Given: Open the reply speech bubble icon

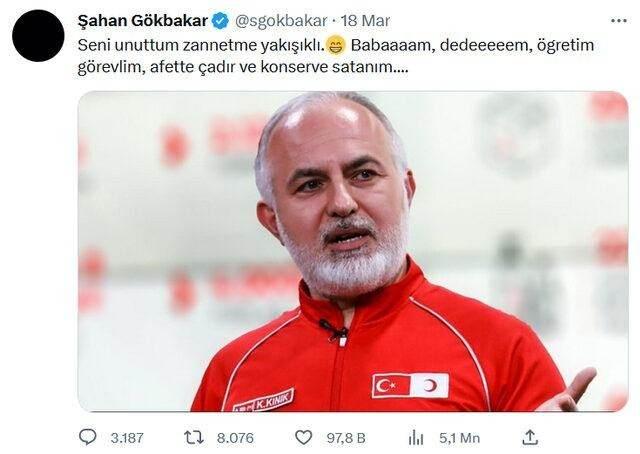Looking at the screenshot, I should 87,437.
